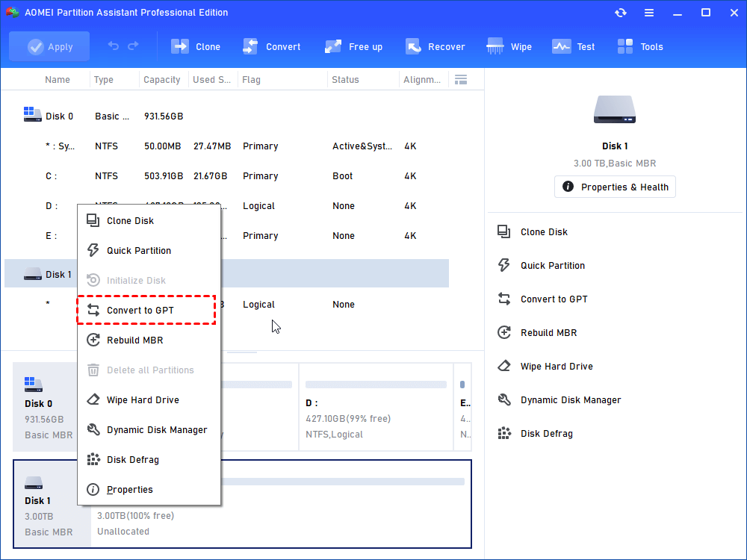Click the lightning Quick Partition icon in right panel
Screen dimensions: 747x560
click(x=504, y=265)
